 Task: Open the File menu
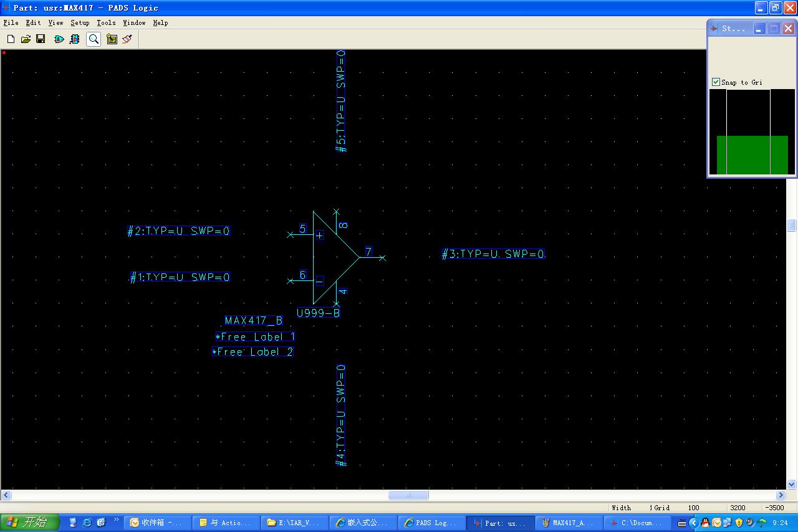[11, 22]
